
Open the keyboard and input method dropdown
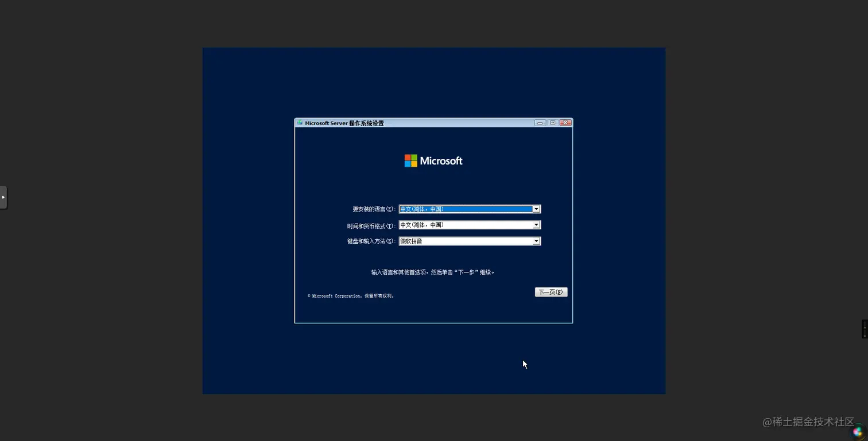(470, 241)
